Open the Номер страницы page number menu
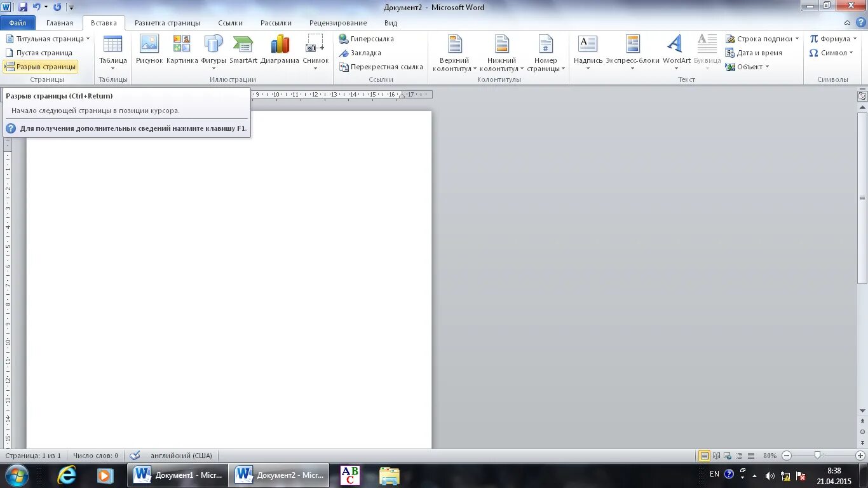This screenshot has height=488, width=868. click(x=546, y=53)
